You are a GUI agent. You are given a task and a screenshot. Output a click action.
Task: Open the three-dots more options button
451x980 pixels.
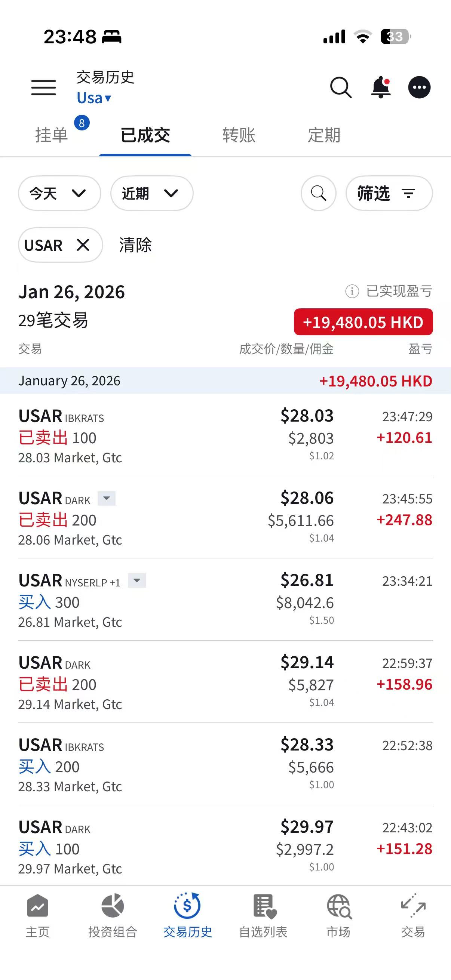[420, 87]
